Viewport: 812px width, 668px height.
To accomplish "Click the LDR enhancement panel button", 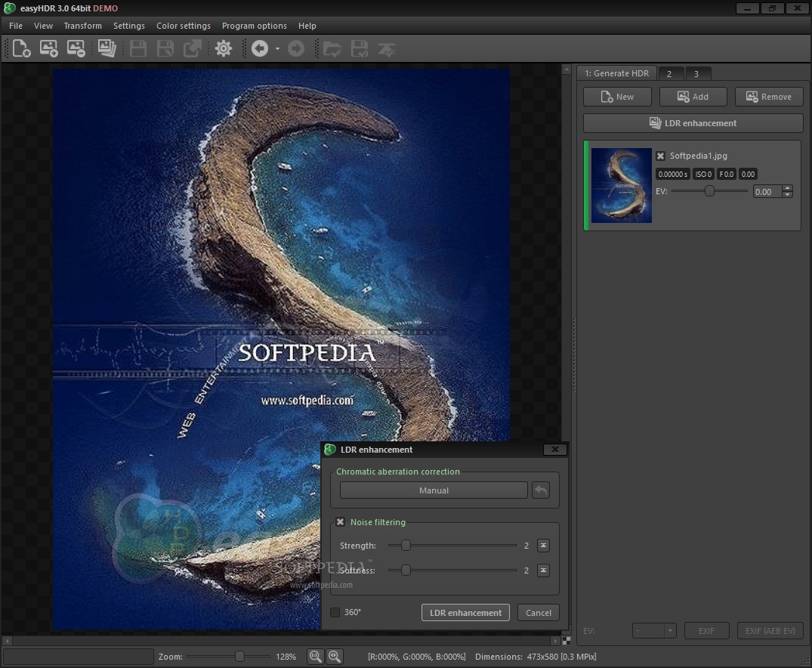I will click(693, 123).
